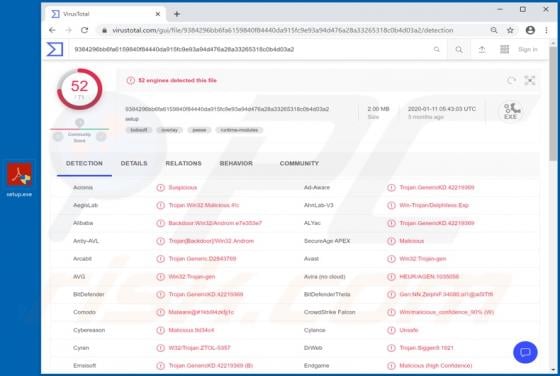Close the VirusTotal browser tab
Image resolution: width=560 pixels, height=376 pixels.
coord(158,14)
